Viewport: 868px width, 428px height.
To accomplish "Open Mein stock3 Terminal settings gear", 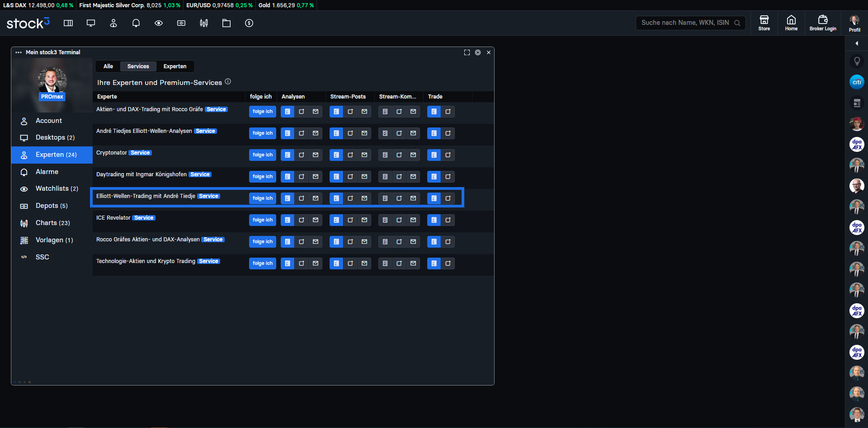I will (478, 52).
